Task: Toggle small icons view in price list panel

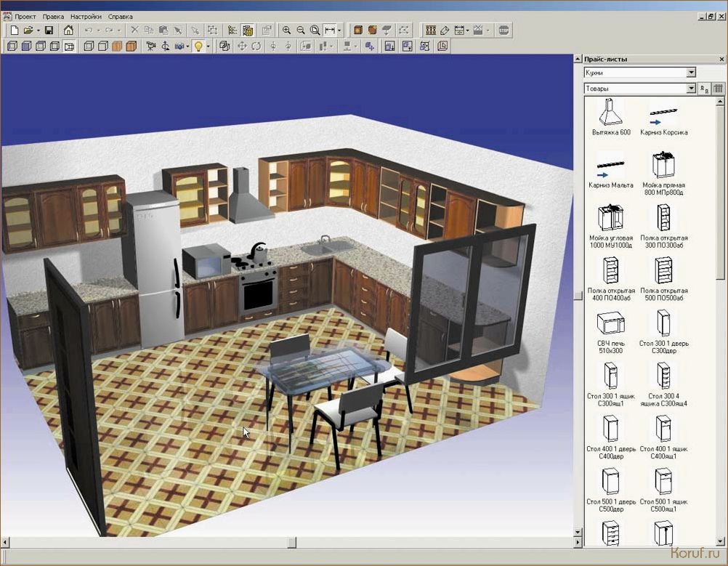Action: click(x=704, y=89)
